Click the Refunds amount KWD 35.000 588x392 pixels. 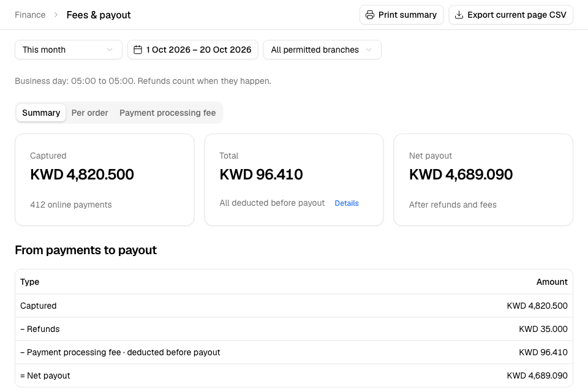pos(543,329)
